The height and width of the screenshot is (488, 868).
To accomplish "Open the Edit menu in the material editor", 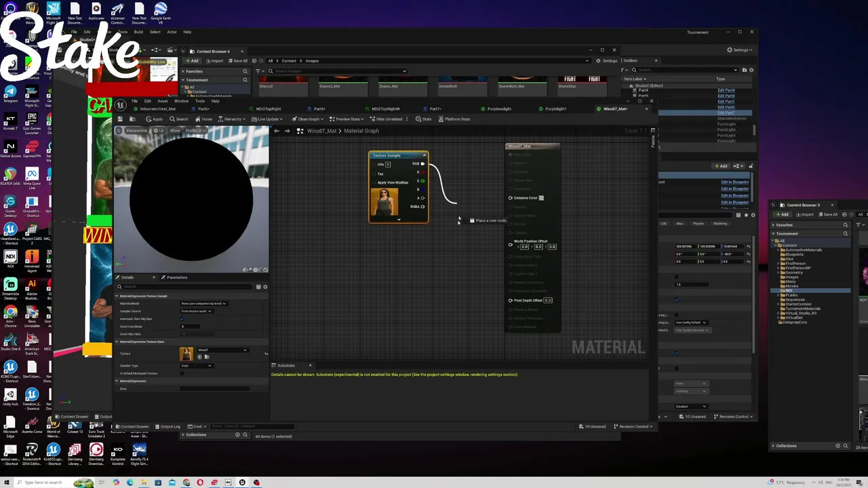I will tap(147, 101).
